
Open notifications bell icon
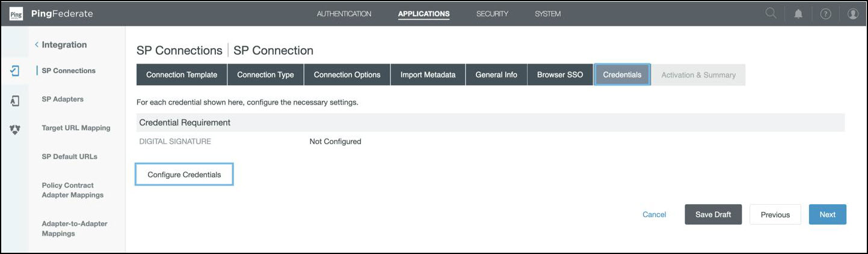798,14
